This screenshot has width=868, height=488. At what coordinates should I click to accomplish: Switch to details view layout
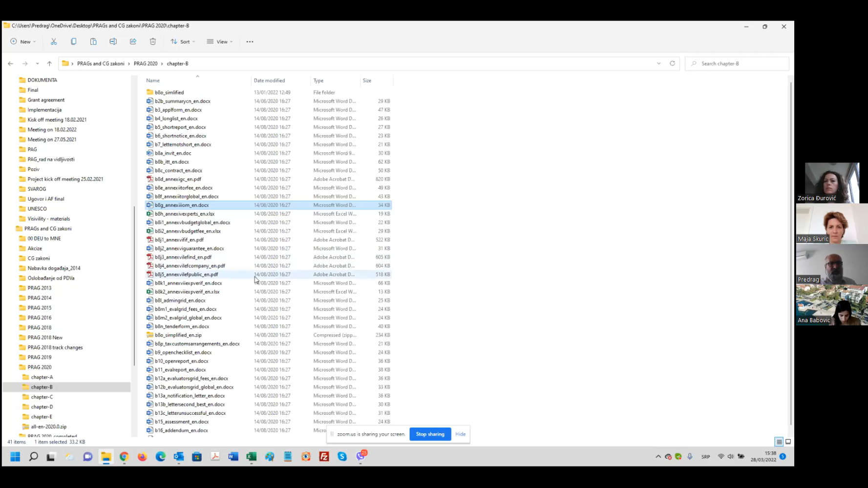pos(779,442)
